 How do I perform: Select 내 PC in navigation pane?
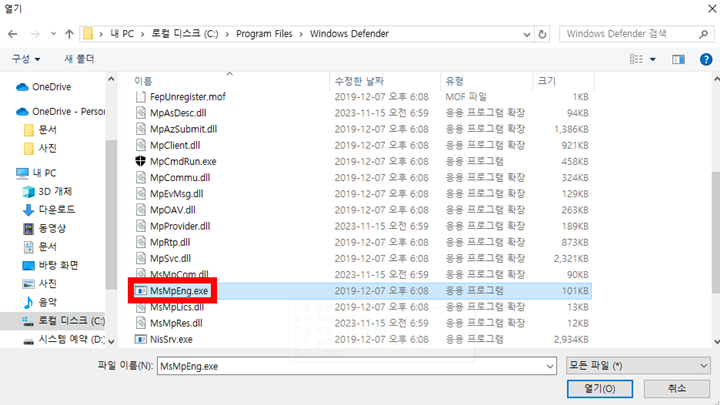point(36,173)
